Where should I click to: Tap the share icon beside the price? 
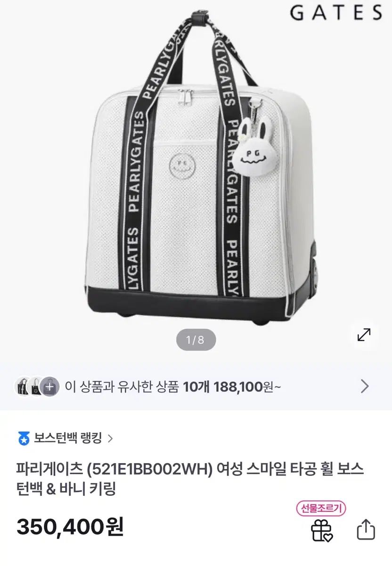(366, 529)
